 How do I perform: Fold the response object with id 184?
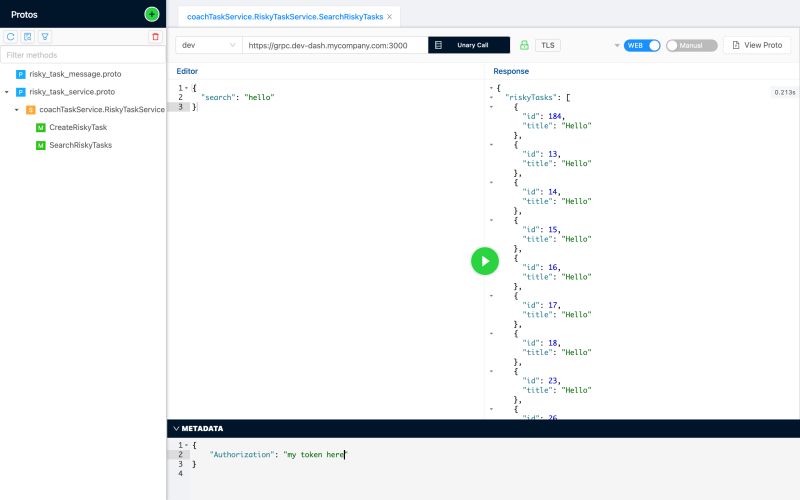pyautogui.click(x=491, y=107)
